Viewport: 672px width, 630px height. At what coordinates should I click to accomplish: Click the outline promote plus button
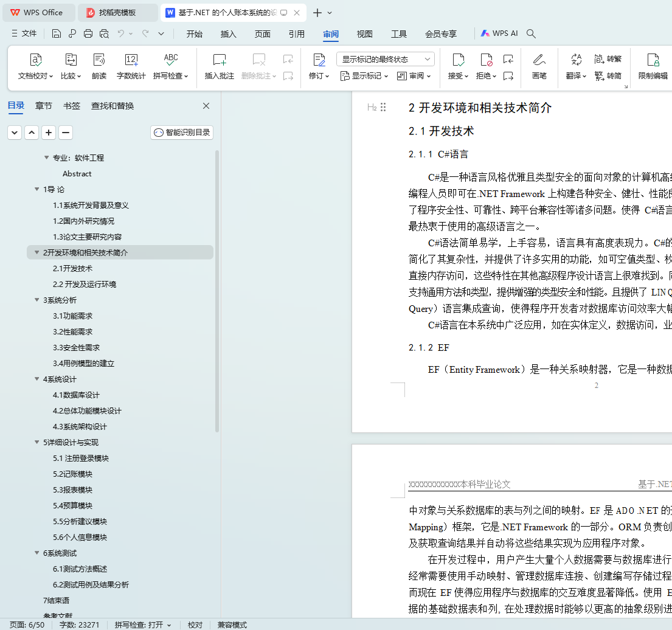49,133
